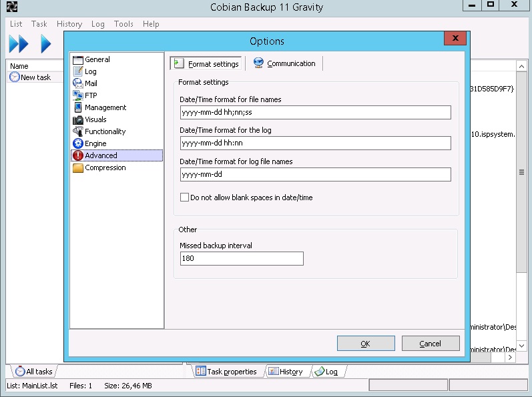Select Management in the options tree
This screenshot has height=397, width=532.
[105, 107]
